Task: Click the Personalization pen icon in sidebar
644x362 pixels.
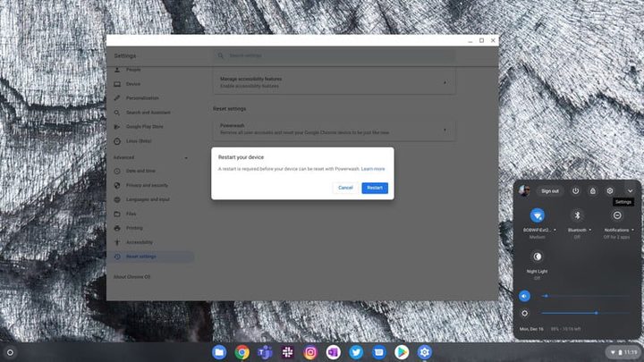Action: [x=117, y=98]
